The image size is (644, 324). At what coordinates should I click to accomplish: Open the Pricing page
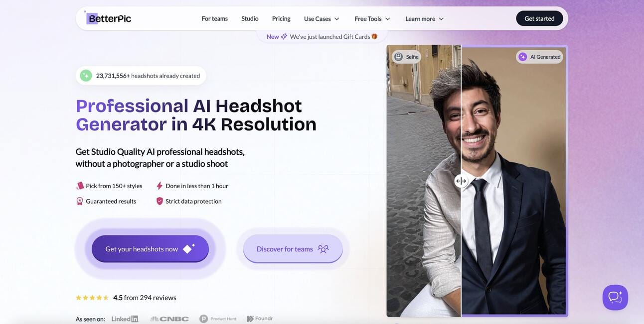tap(281, 18)
